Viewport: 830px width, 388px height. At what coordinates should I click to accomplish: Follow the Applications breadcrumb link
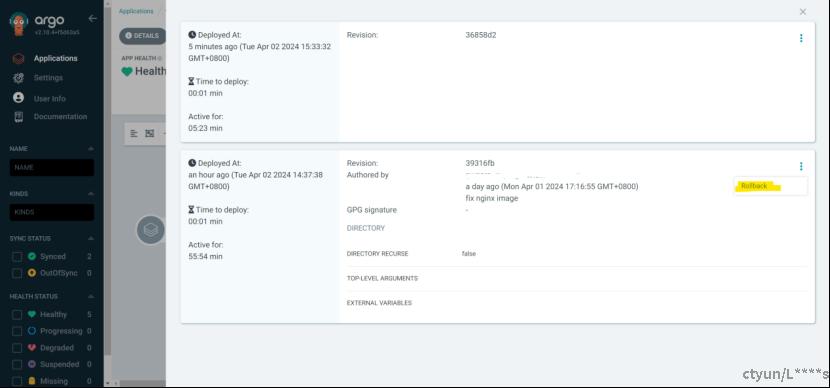coord(136,11)
